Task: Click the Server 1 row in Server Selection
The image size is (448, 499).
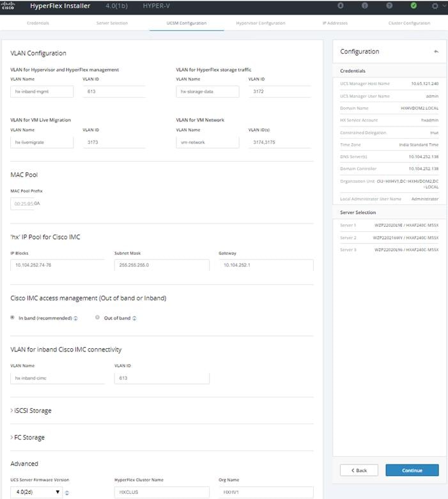Action: click(x=389, y=226)
